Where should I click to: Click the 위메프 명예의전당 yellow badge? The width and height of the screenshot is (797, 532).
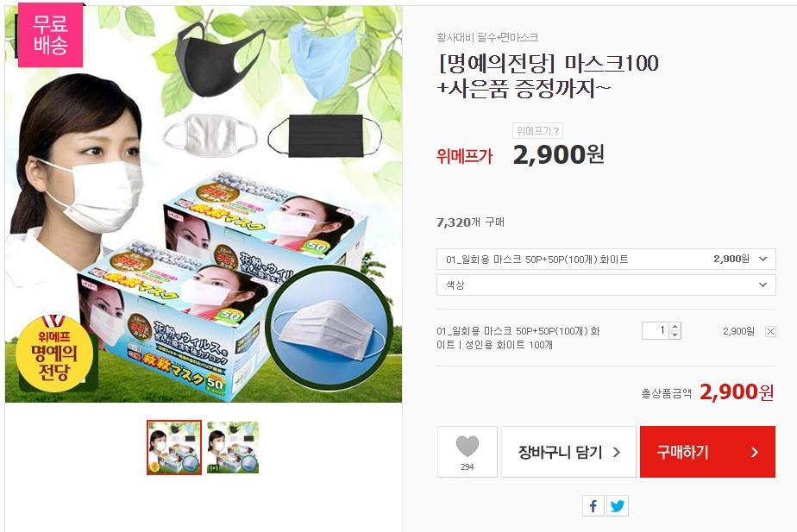[54, 354]
